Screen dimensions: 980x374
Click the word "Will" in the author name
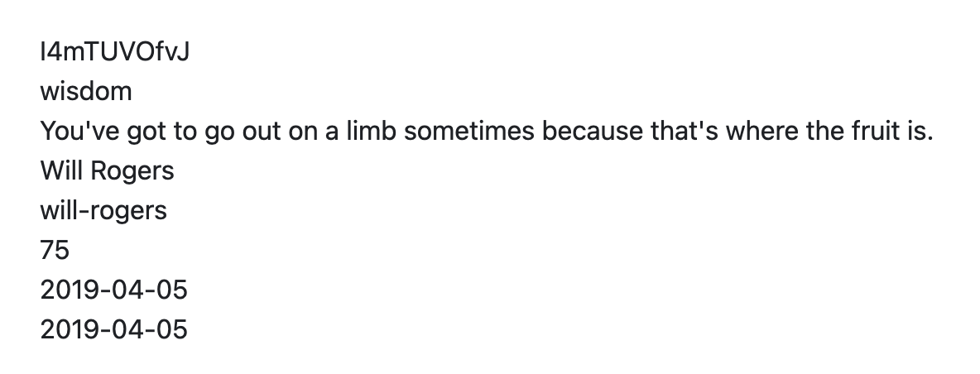[x=62, y=170]
